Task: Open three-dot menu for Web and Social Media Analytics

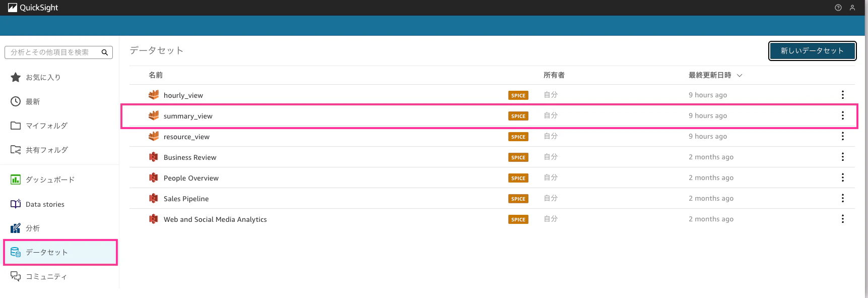Action: coord(842,219)
